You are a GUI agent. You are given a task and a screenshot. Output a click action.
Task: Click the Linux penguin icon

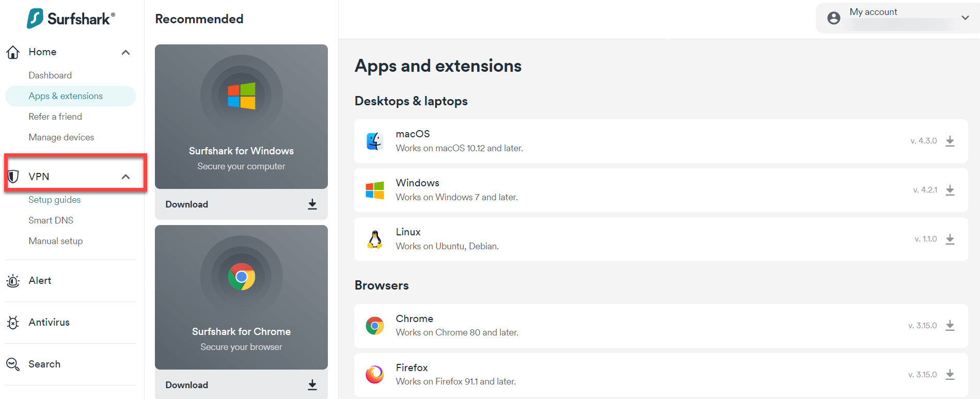pyautogui.click(x=375, y=239)
